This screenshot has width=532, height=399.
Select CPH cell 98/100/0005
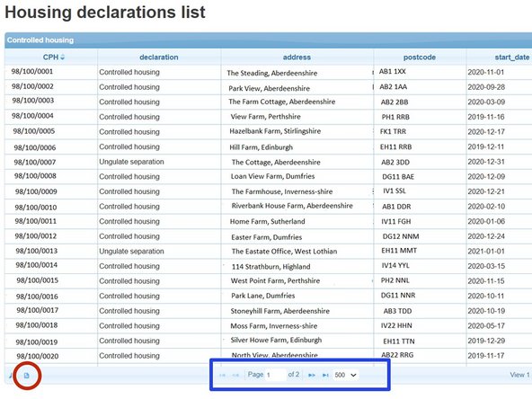(34, 131)
